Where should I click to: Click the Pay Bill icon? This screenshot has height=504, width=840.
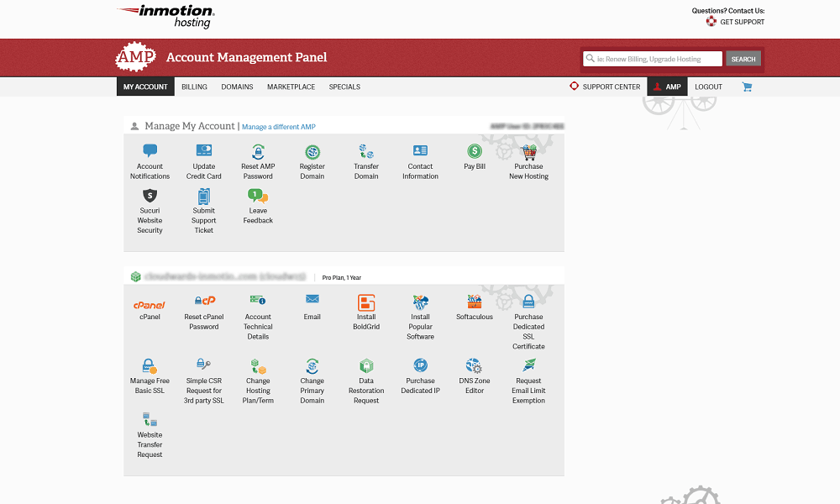tap(475, 151)
